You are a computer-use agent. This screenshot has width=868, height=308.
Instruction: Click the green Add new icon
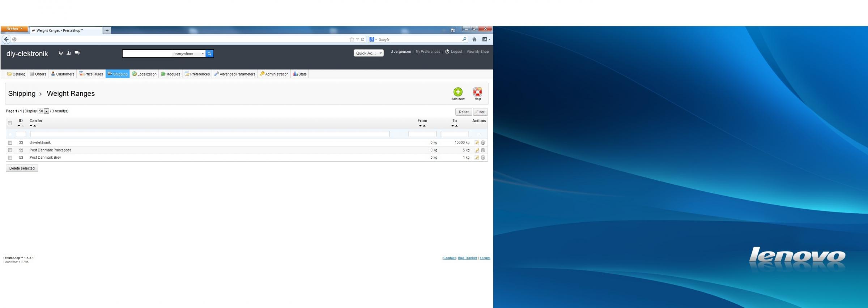pos(458,92)
